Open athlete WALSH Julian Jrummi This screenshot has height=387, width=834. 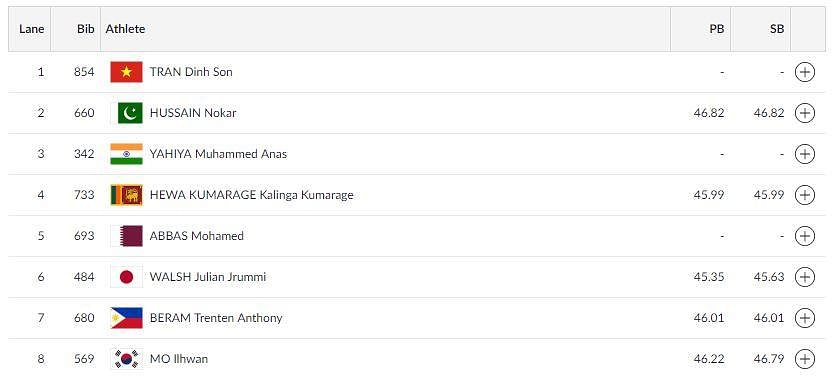coord(207,277)
